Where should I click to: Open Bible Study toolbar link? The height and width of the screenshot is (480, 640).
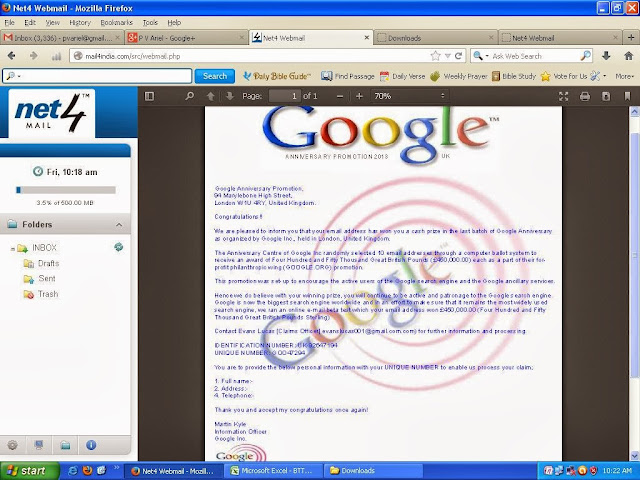click(x=514, y=76)
